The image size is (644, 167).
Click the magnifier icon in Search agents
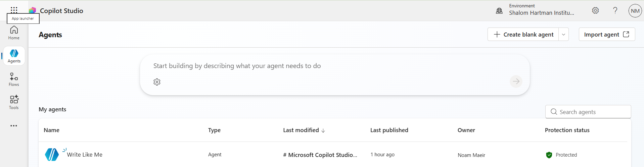point(554,112)
